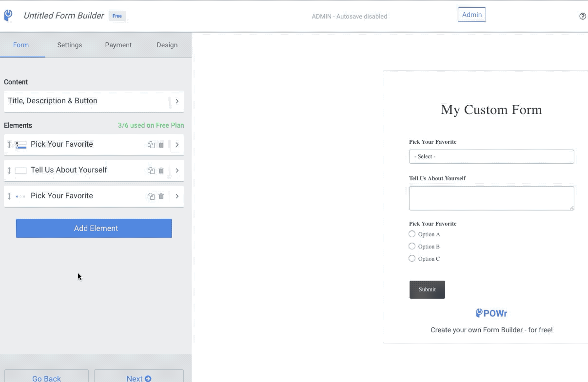Open the Design tab
The width and height of the screenshot is (588, 382).
167,45
